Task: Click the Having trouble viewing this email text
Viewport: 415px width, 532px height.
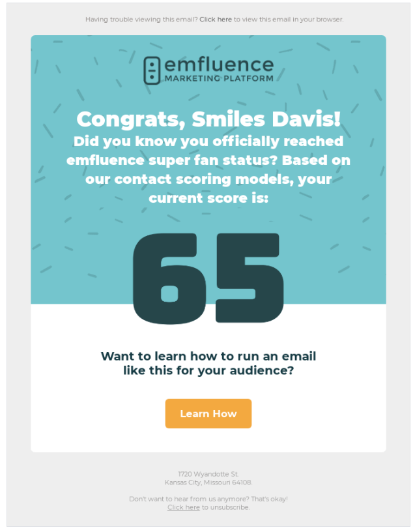Action: tap(141, 20)
